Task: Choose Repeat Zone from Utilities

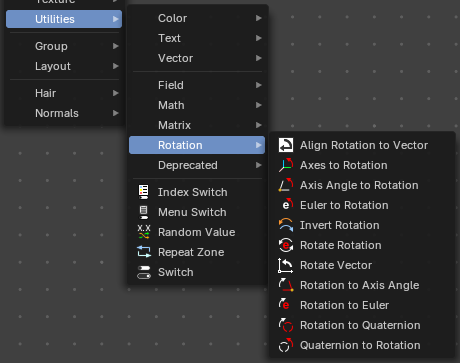Action: pos(197,252)
